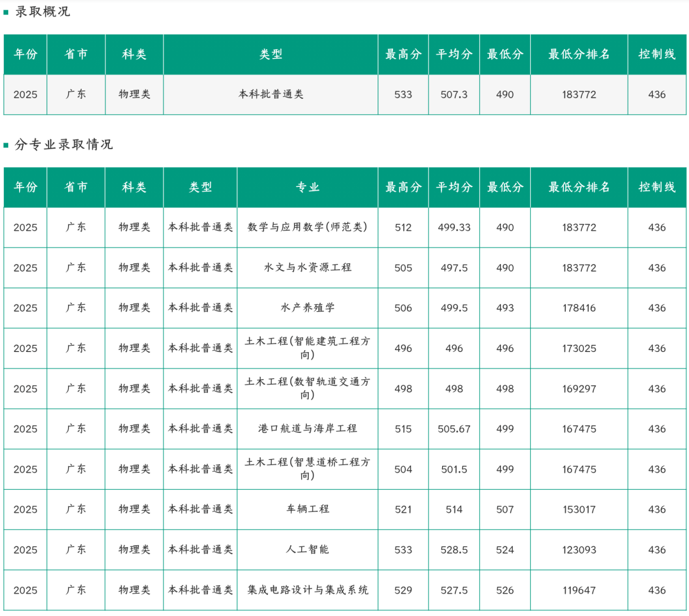Click the 控制线 header in the lower table
689x616 pixels.
[x=656, y=187]
